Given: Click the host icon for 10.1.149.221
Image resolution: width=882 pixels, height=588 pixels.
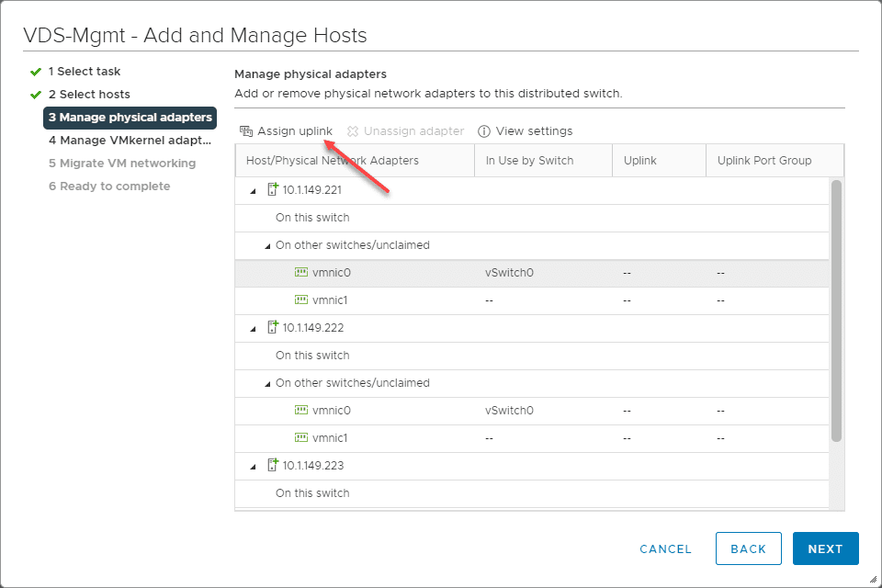Looking at the screenshot, I should [272, 190].
